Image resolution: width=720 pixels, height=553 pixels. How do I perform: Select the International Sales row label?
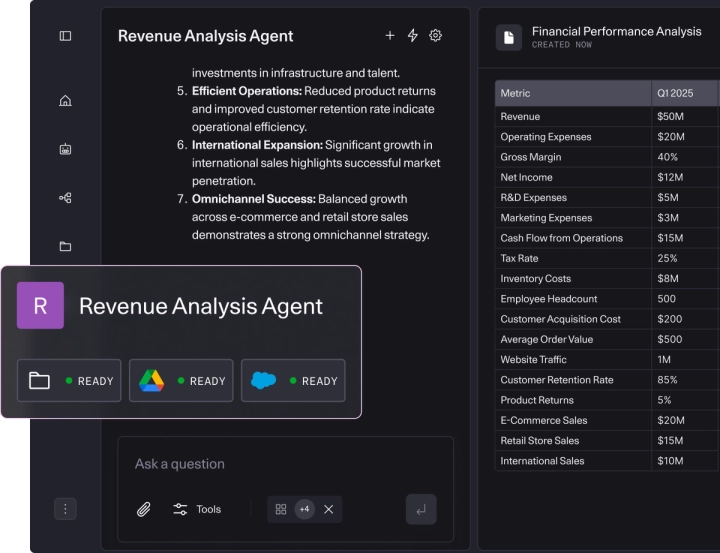tap(542, 461)
